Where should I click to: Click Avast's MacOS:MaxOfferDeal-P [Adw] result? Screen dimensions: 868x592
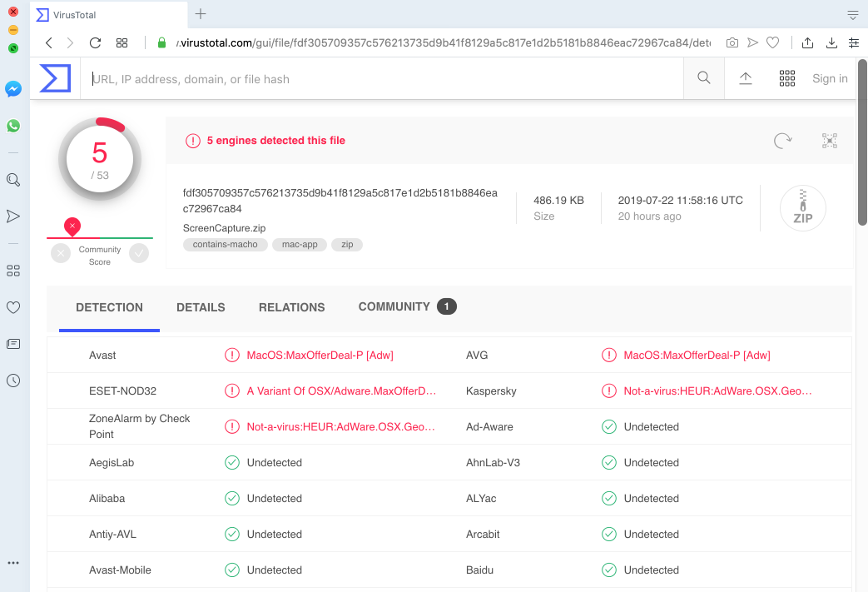coord(320,355)
